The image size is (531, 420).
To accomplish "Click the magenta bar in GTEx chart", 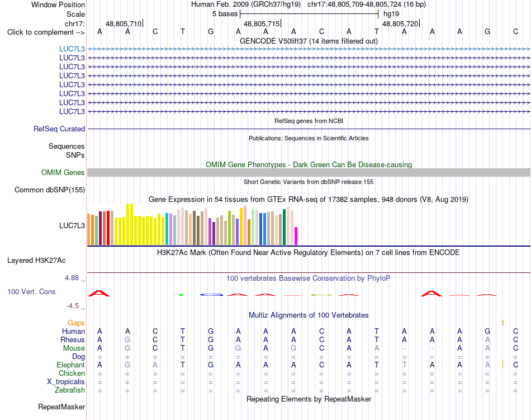I will click(296, 236).
